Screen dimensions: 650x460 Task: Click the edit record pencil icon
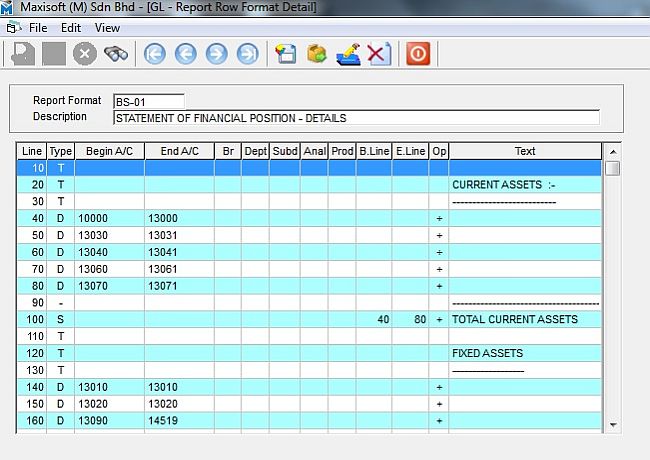(348, 54)
